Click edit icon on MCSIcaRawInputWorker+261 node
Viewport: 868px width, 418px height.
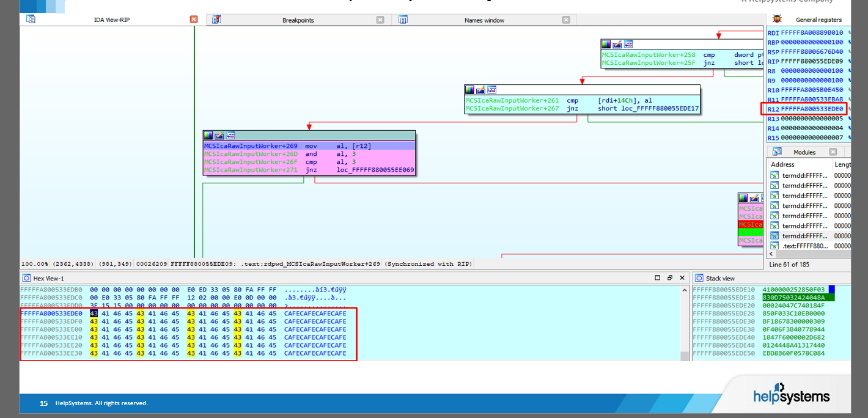[x=480, y=89]
